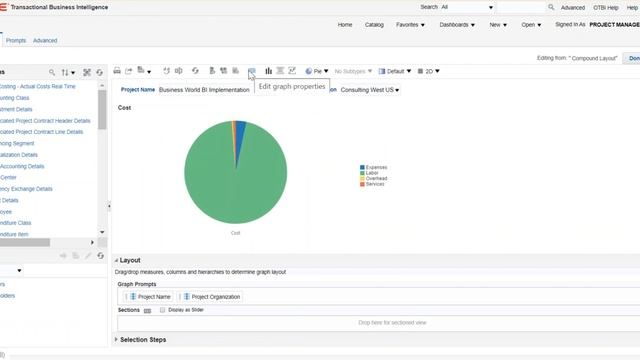Image resolution: width=640 pixels, height=360 pixels.
Task: Select Actual Costs Real Time subject area
Action: pyautogui.click(x=38, y=87)
